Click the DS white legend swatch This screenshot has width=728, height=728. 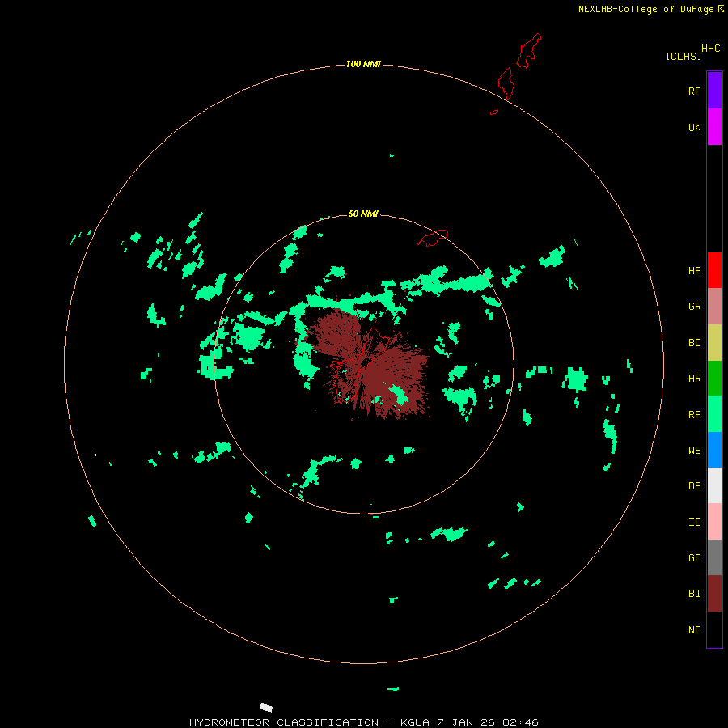pos(714,485)
